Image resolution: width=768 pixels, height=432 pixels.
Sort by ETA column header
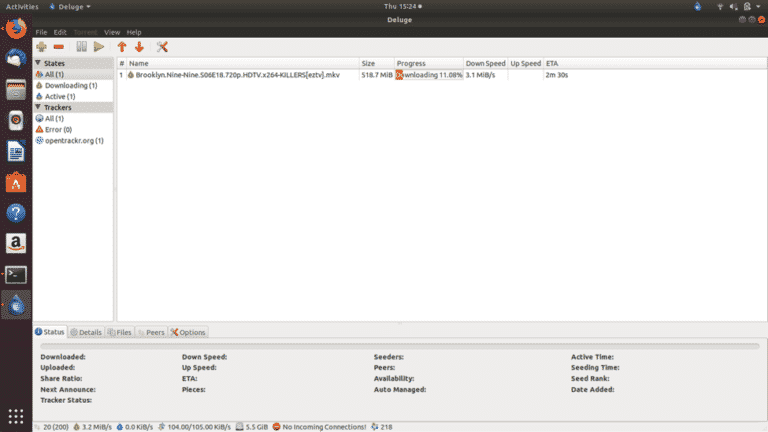point(655,63)
